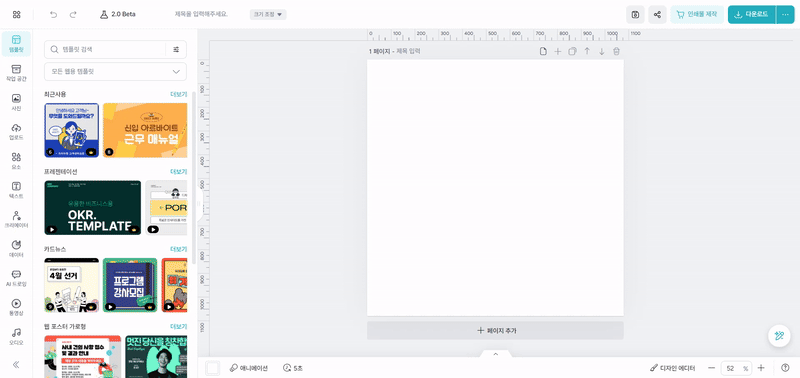Open the more options beside 다운로드
This screenshot has width=800, height=378.
(785, 15)
